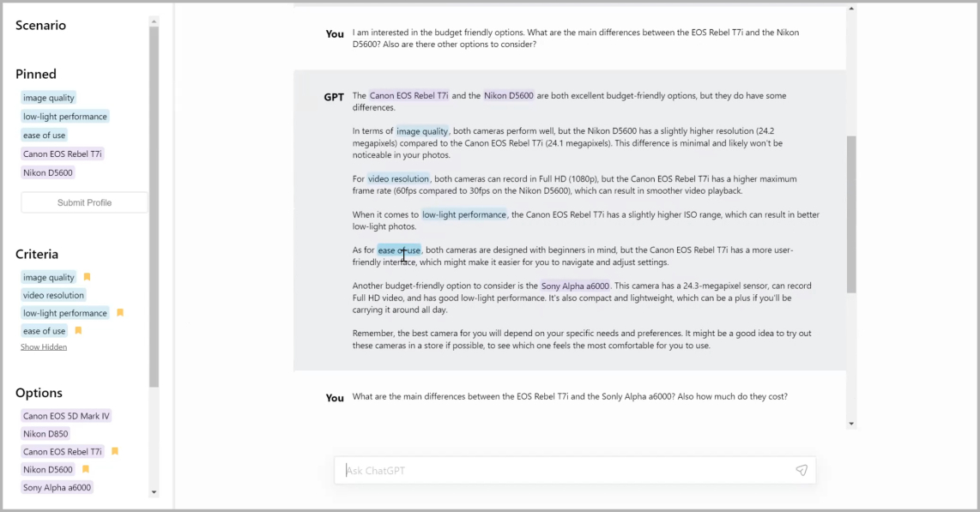The width and height of the screenshot is (980, 512).
Task: Click highlighted image quality in GPT reply
Action: [422, 131]
